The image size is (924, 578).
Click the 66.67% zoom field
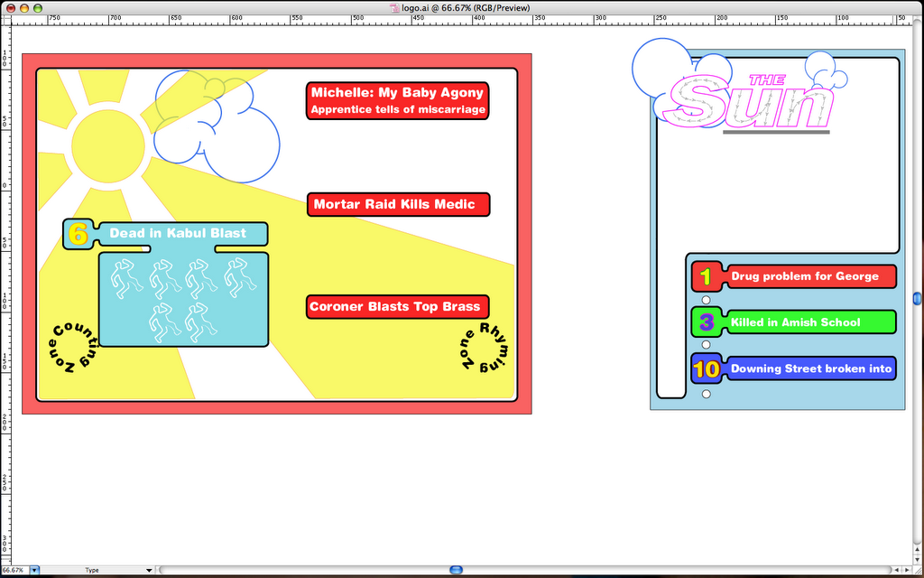coord(14,570)
